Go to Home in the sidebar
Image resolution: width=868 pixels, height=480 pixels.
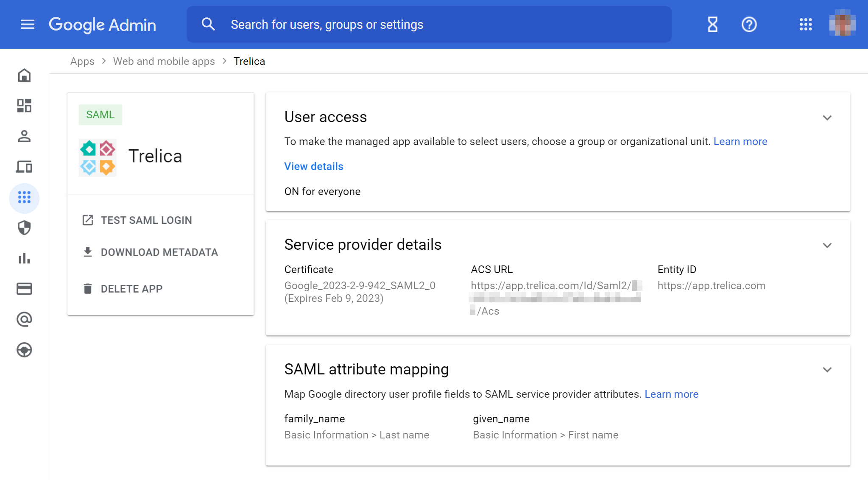24,75
